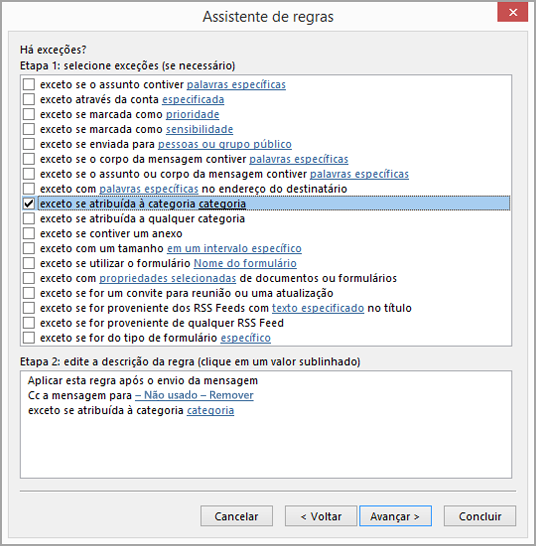The height and width of the screenshot is (546, 536).
Task: Tick 'exceto se contiver um anexo' checkbox
Action: click(x=29, y=233)
